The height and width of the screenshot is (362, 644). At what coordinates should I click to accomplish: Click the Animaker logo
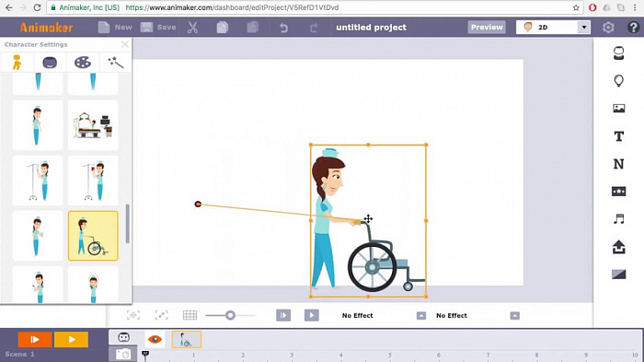46,28
